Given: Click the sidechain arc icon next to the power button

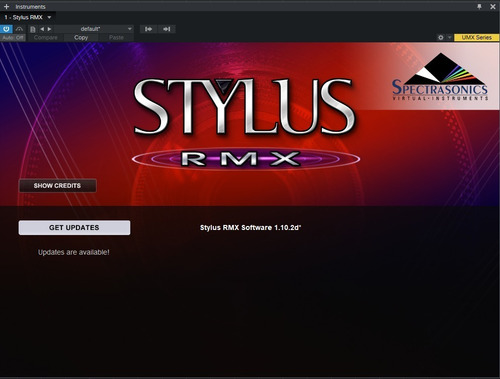Looking at the screenshot, I should tap(19, 29).
